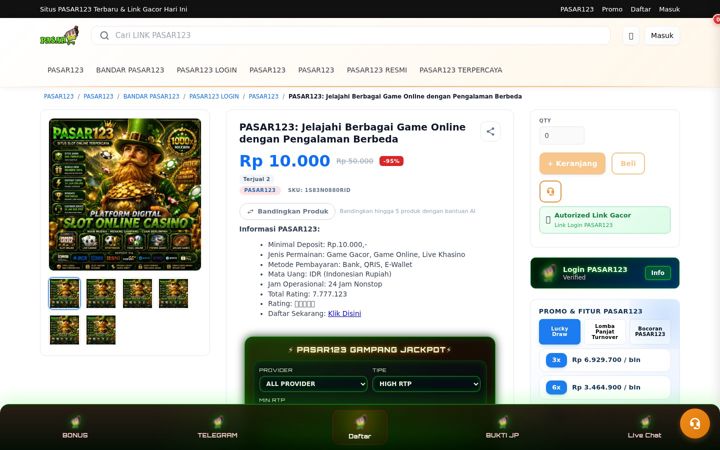Select the Lucky Draw promo tab

(x=559, y=332)
